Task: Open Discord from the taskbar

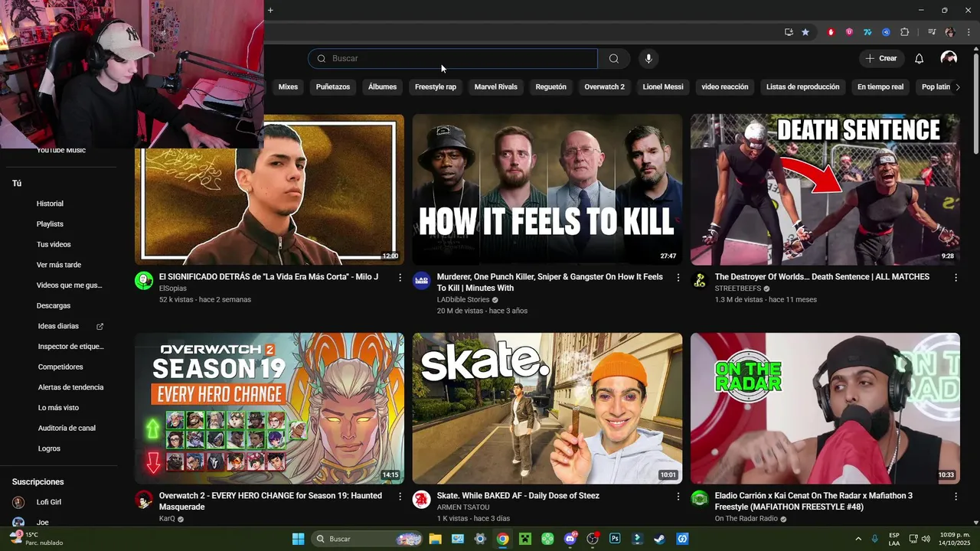Action: tap(570, 539)
